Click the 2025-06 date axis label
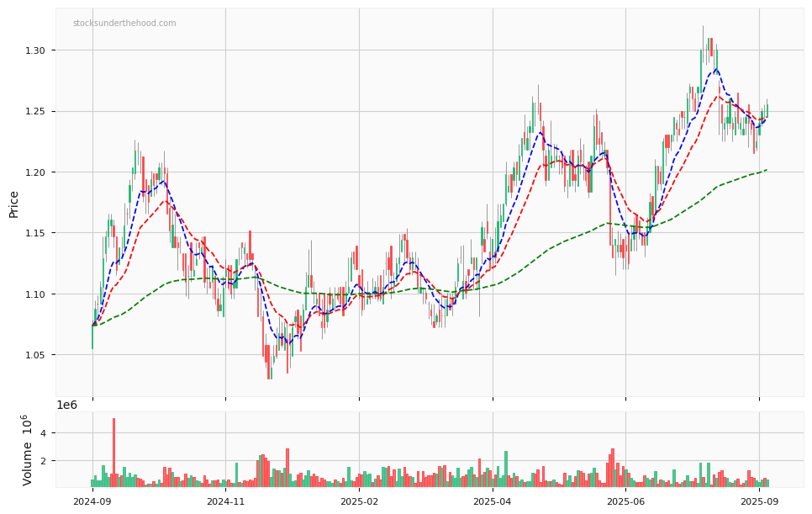This screenshot has width=812, height=514. tap(626, 501)
